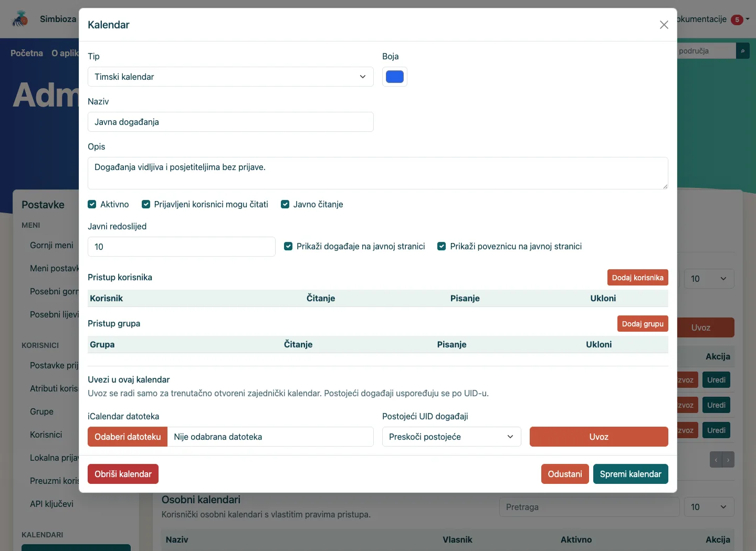This screenshot has width=756, height=551.
Task: Click the search magnifier icon button
Action: 743,51
